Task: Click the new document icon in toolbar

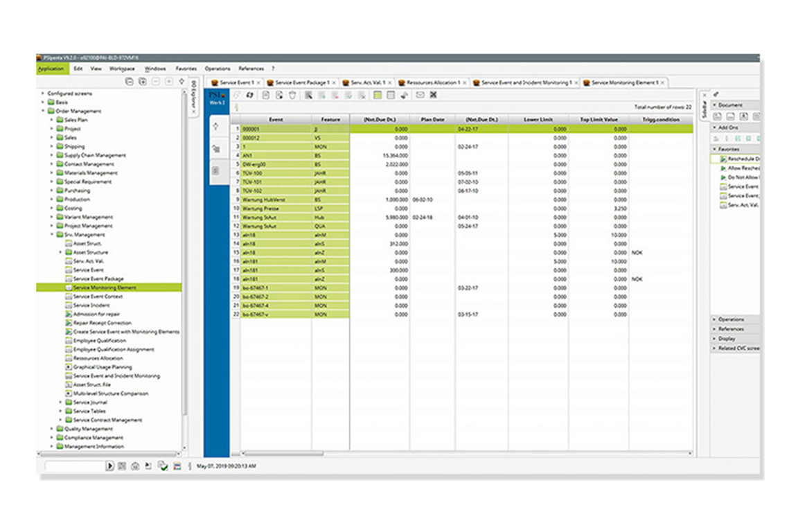Action: coord(266,95)
